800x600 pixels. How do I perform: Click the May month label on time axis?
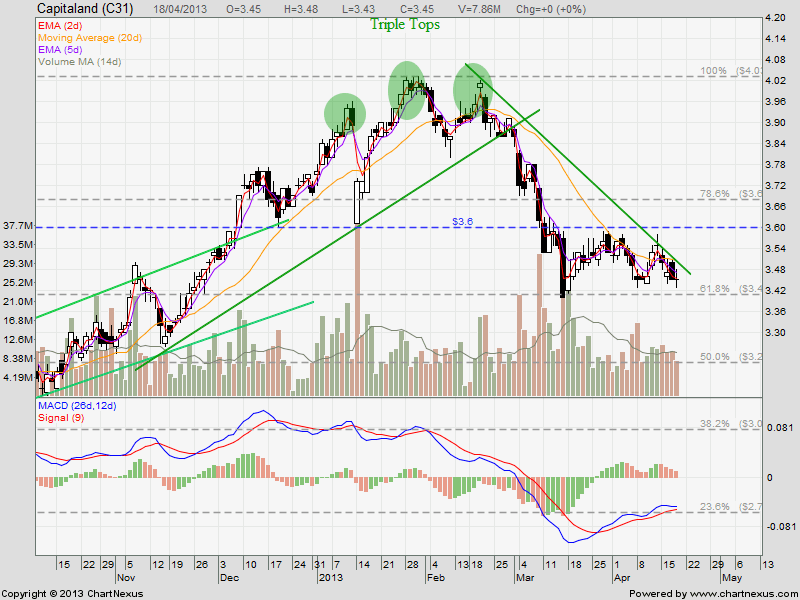pyautogui.click(x=732, y=578)
